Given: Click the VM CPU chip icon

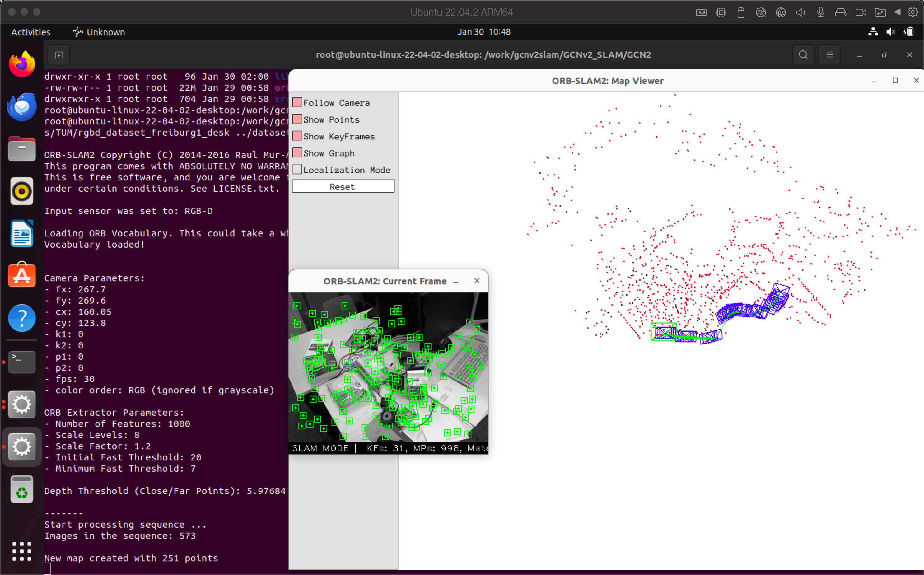Looking at the screenshot, I should [721, 12].
